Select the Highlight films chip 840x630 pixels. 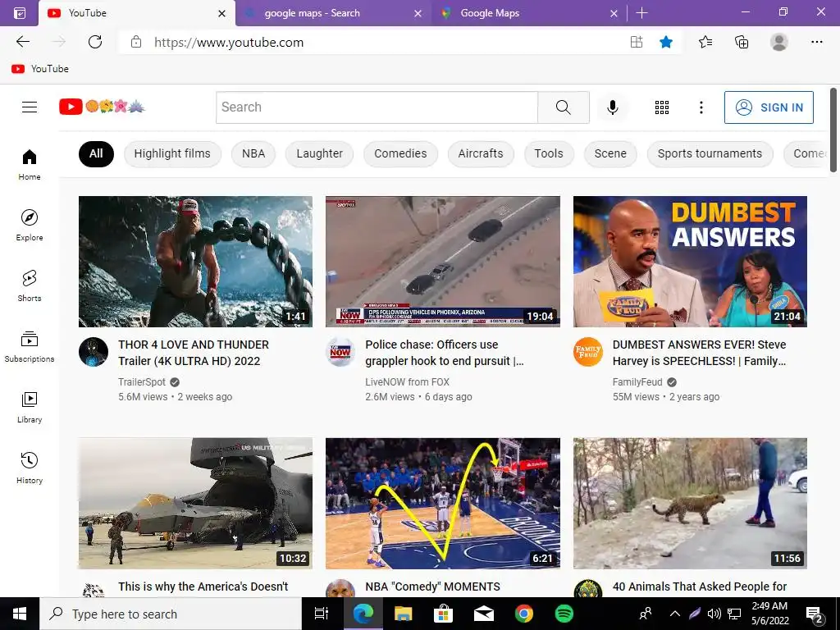point(172,153)
